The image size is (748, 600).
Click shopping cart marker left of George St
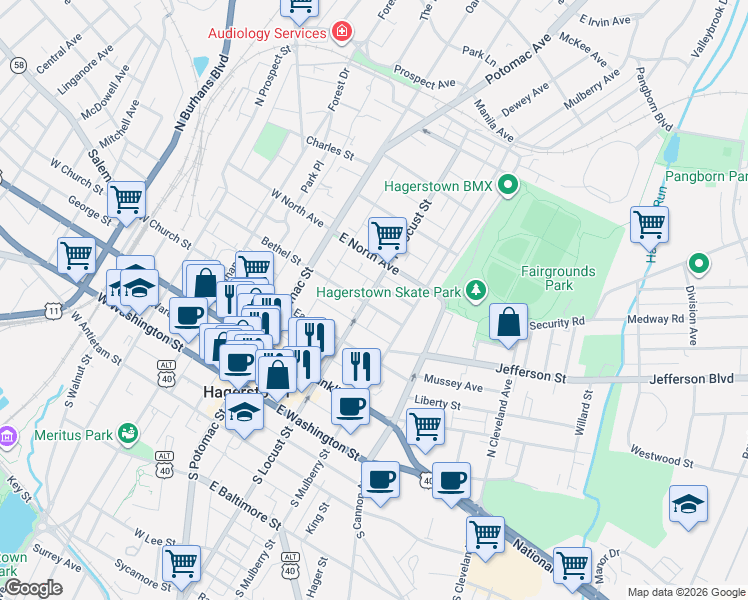tap(76, 257)
